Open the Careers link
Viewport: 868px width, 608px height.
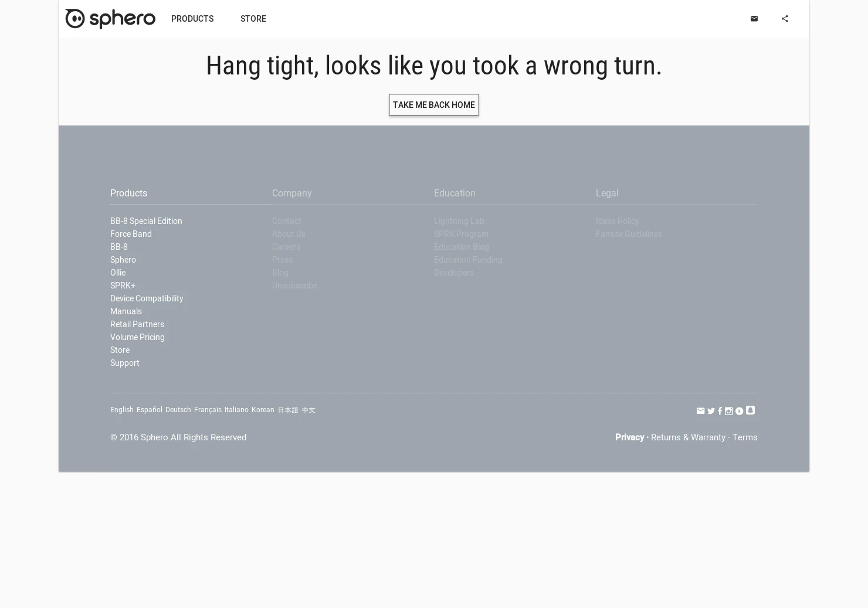286,247
